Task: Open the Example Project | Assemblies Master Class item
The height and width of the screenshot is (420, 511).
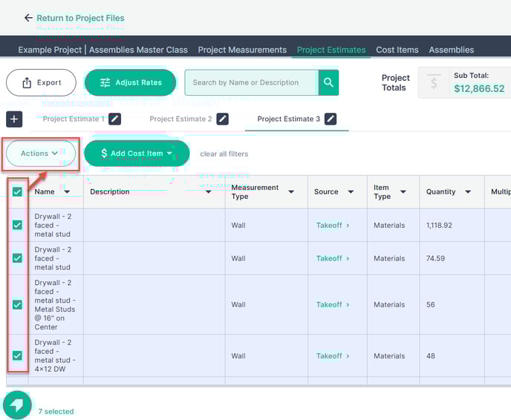Action: coord(102,50)
